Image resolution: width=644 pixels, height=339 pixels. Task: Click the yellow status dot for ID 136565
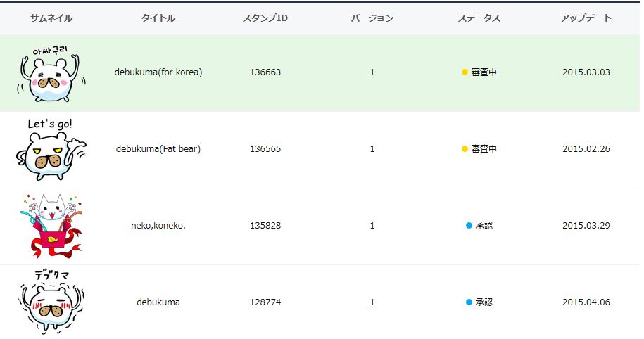coord(465,149)
